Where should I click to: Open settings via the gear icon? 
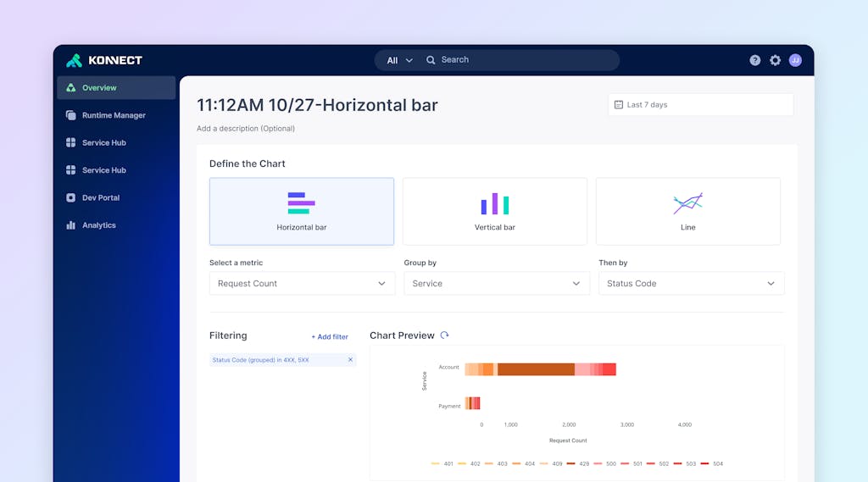(x=775, y=60)
